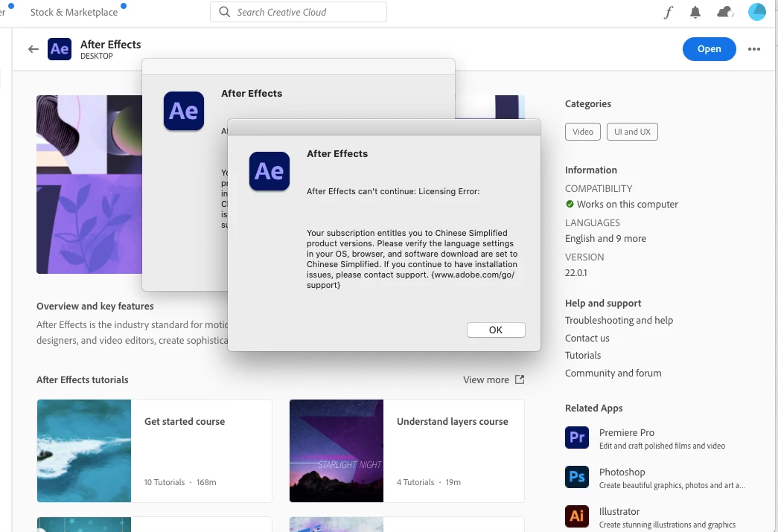The height and width of the screenshot is (532, 778).
Task: Select the Video category tag
Action: point(582,132)
